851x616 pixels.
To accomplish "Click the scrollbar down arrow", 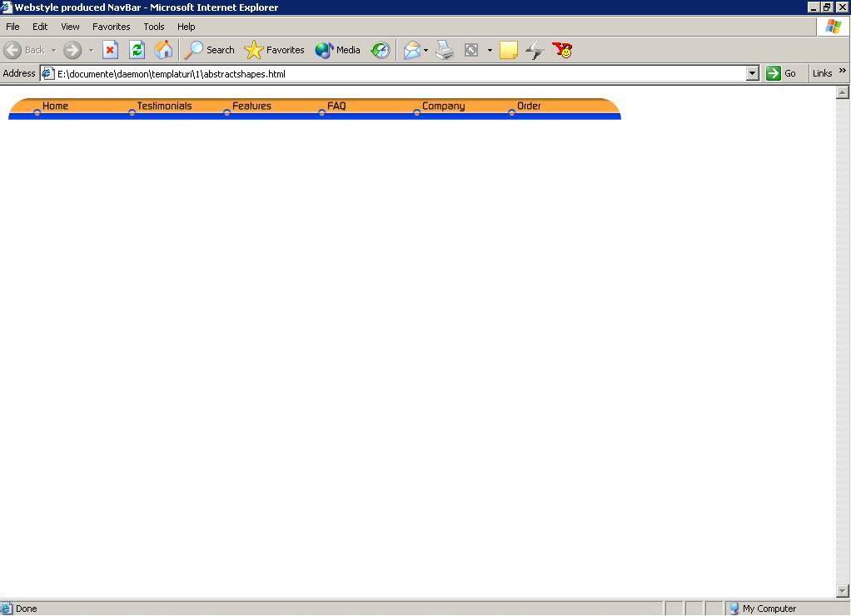I will (x=842, y=591).
